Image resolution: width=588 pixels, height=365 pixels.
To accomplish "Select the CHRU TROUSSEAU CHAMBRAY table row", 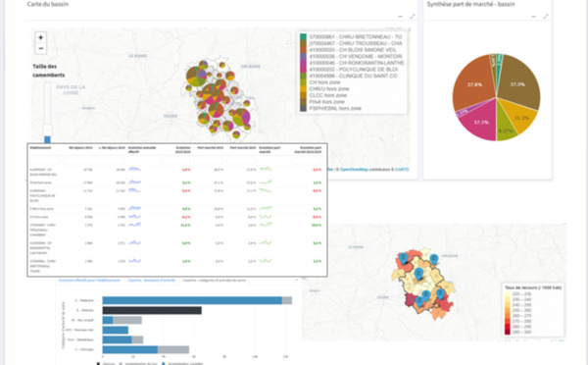I will tap(177, 230).
